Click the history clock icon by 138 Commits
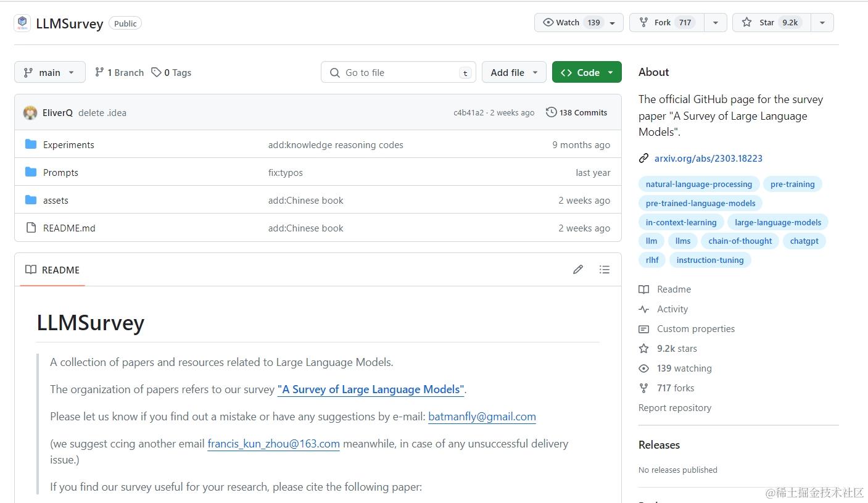The width and height of the screenshot is (868, 503). pos(552,112)
